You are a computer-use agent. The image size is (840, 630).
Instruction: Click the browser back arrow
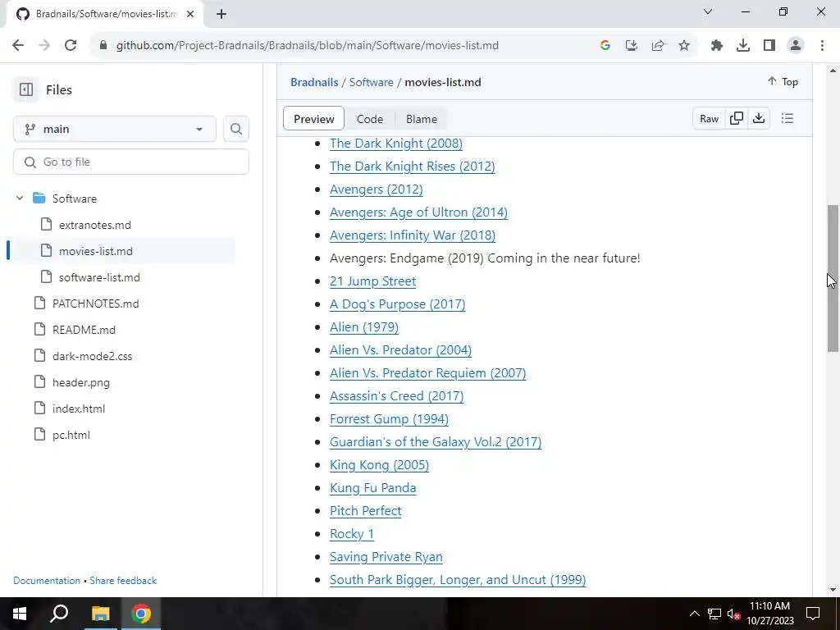tap(18, 46)
